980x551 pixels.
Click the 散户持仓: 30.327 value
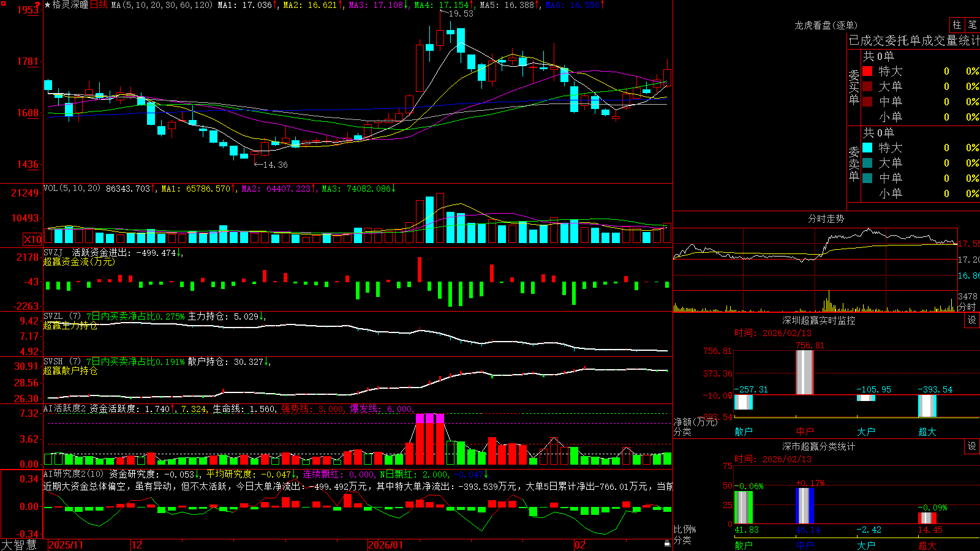pos(227,362)
